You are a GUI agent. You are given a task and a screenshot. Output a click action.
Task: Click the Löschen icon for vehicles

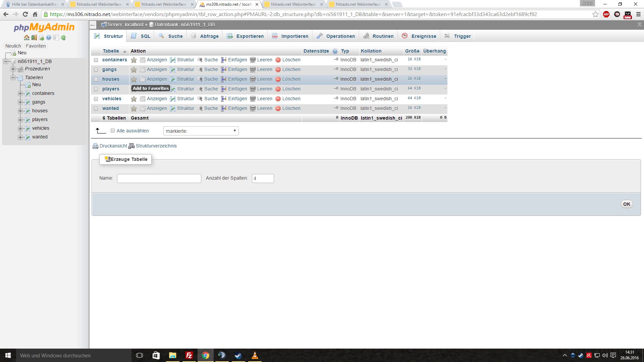278,99
